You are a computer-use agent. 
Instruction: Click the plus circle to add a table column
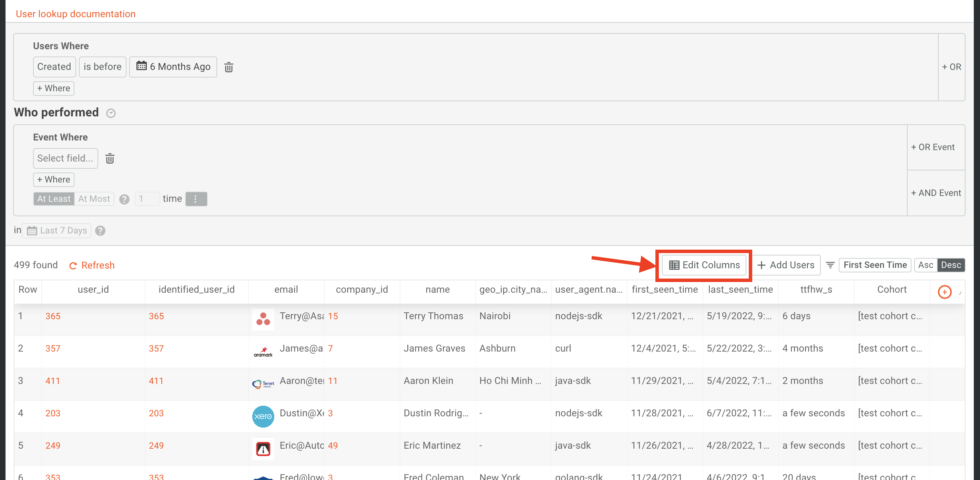point(945,292)
